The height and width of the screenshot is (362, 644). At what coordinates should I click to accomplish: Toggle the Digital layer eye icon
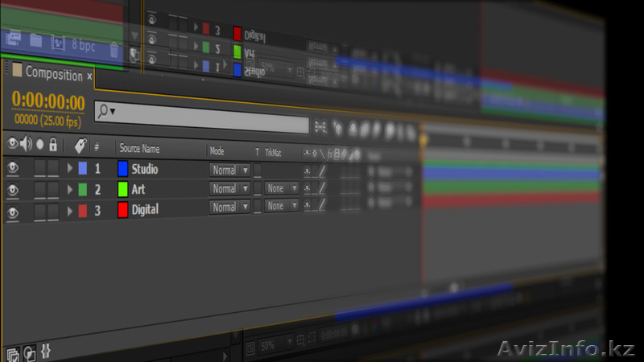[x=12, y=209]
